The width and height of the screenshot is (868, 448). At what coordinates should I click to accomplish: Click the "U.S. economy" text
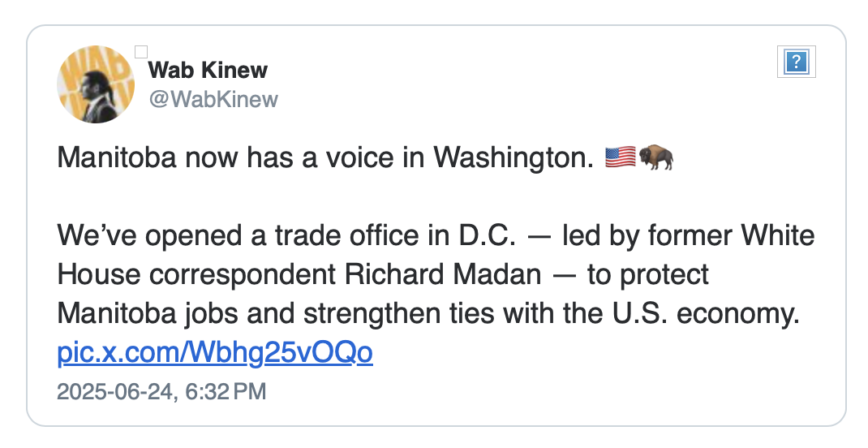tap(706, 313)
